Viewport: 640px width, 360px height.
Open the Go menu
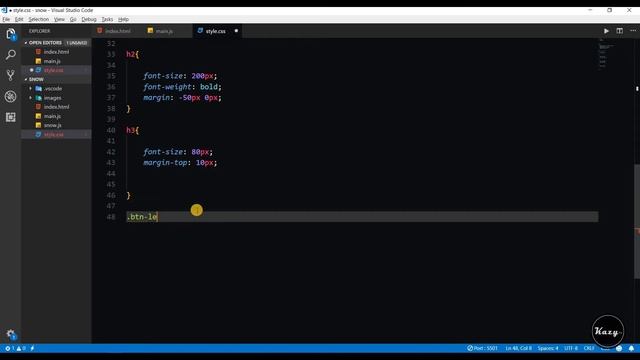coord(73,19)
